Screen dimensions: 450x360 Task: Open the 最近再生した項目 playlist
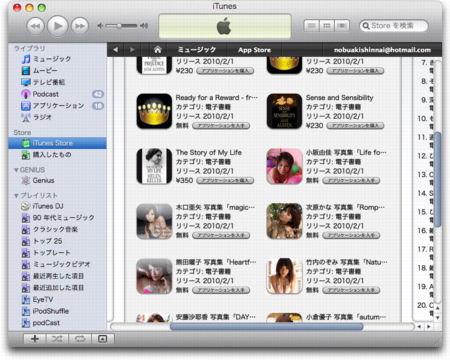[x=57, y=276]
